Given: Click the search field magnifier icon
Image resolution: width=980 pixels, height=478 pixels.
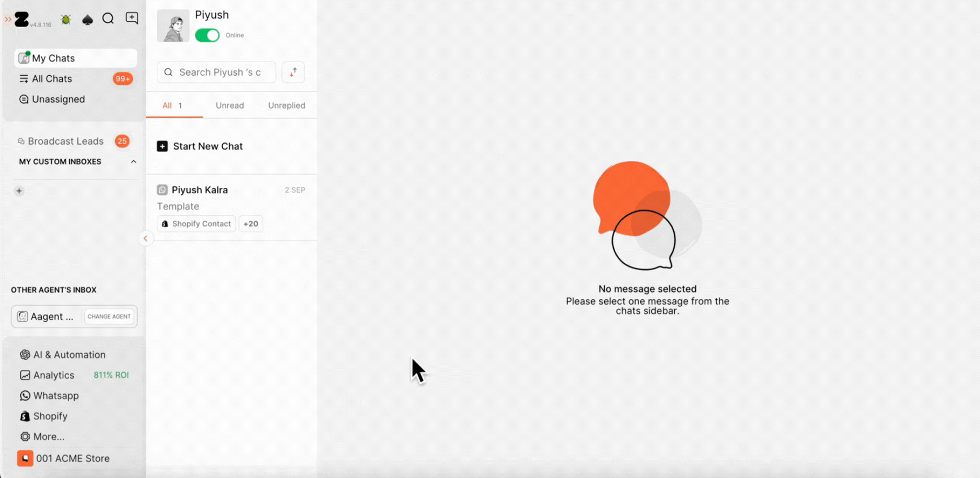Looking at the screenshot, I should tap(168, 72).
